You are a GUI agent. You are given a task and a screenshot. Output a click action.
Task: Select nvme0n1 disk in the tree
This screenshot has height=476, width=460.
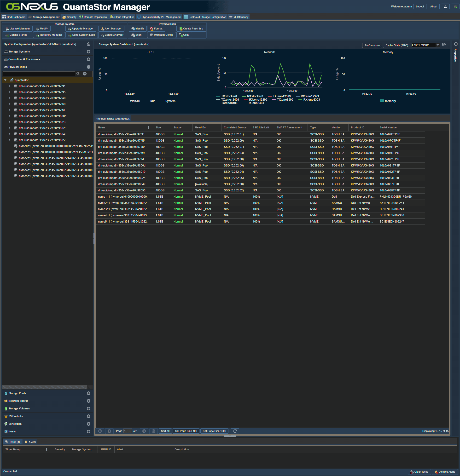click(56, 146)
